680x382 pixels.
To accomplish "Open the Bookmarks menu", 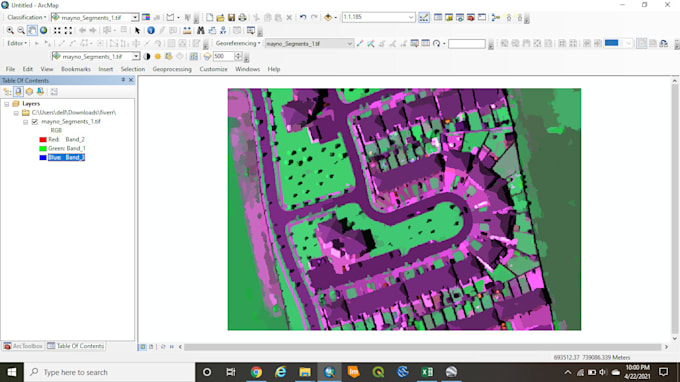I will pyautogui.click(x=76, y=69).
